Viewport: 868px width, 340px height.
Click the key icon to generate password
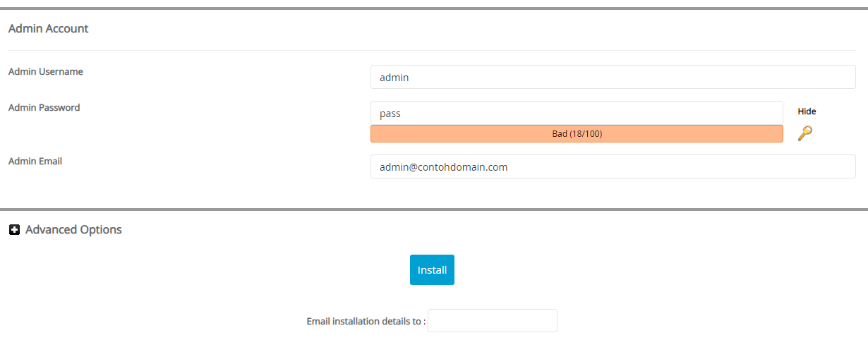pyautogui.click(x=804, y=133)
